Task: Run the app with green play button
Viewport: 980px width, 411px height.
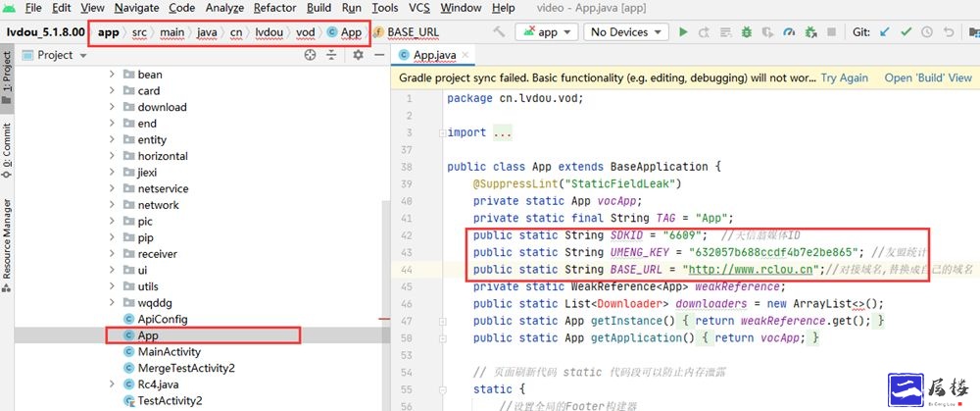Action: click(x=683, y=32)
